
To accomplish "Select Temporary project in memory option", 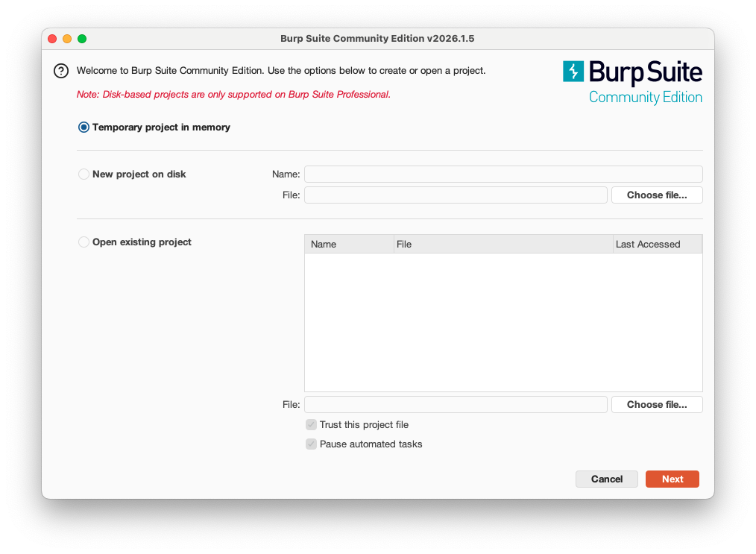I will tap(84, 128).
